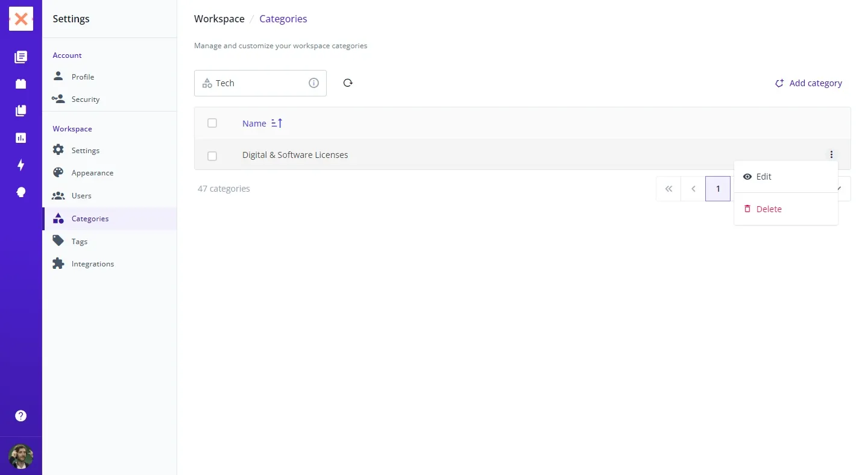Open the user avatar at bottom left
This screenshot has height=475, width=868.
click(21, 456)
